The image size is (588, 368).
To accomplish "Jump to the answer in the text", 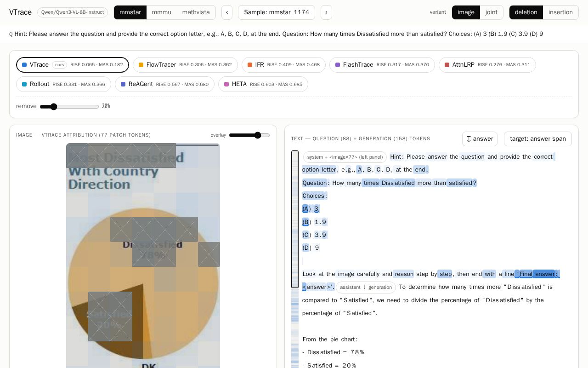I will 480,139.
